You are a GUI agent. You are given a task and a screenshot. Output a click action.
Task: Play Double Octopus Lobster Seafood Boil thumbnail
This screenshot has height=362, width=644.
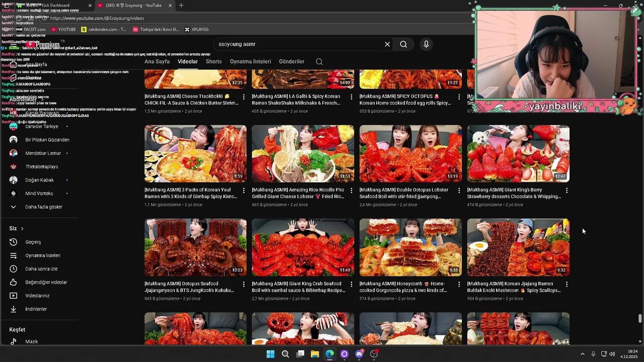[x=411, y=154]
